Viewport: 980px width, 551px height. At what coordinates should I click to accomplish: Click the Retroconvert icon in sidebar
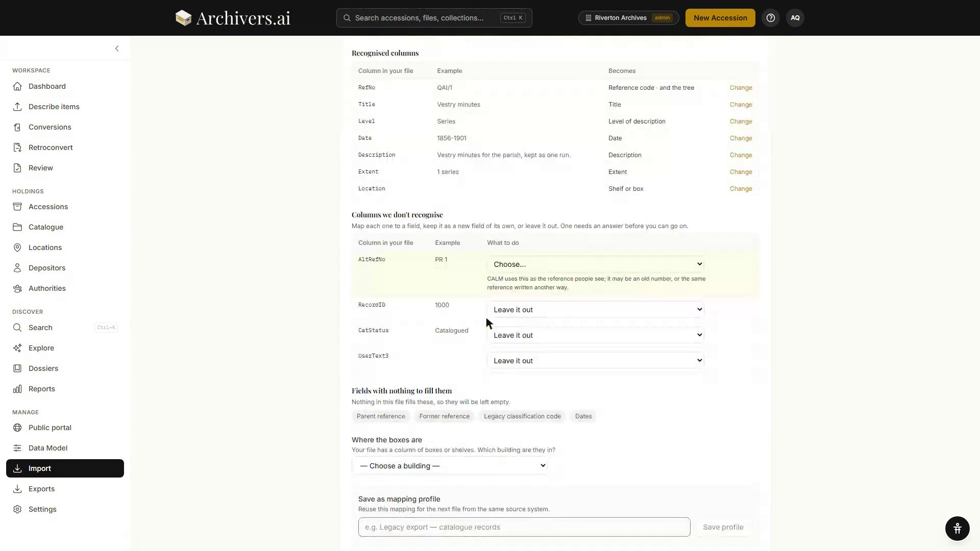pos(17,147)
